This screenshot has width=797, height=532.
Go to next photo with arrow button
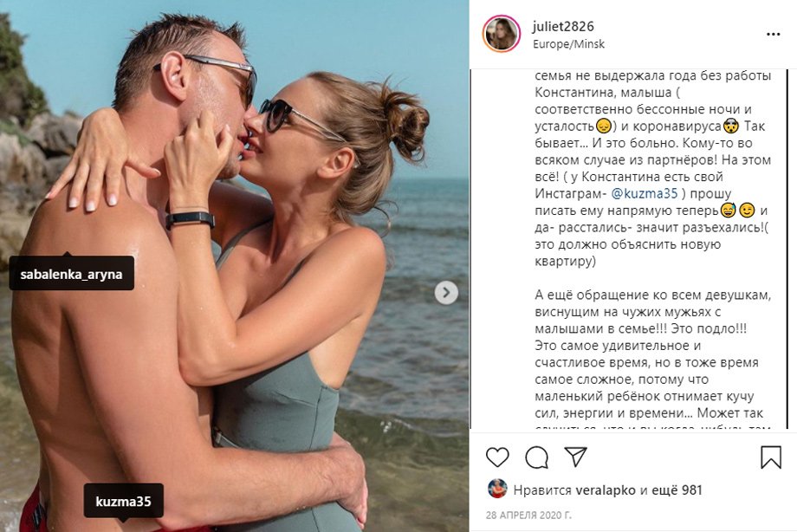[x=446, y=293]
